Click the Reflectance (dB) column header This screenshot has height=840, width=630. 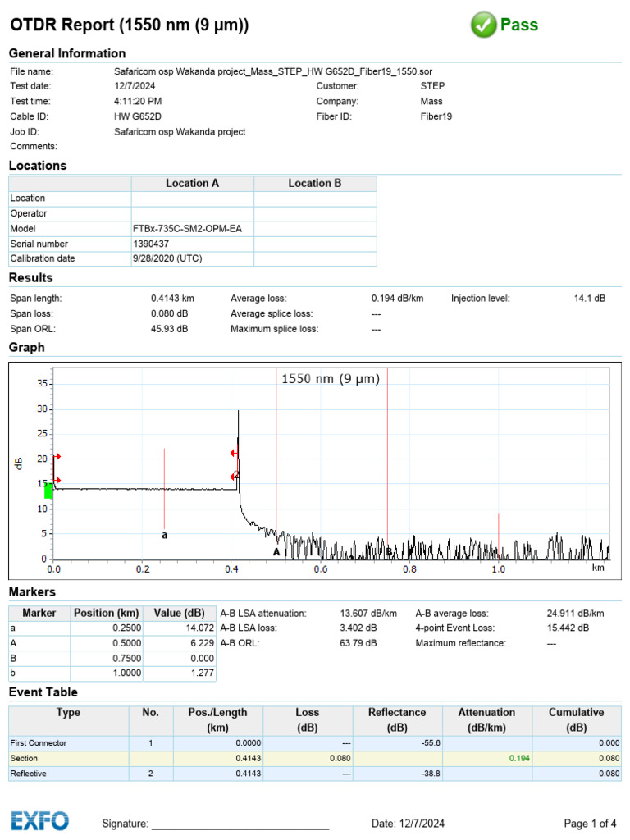(x=397, y=720)
